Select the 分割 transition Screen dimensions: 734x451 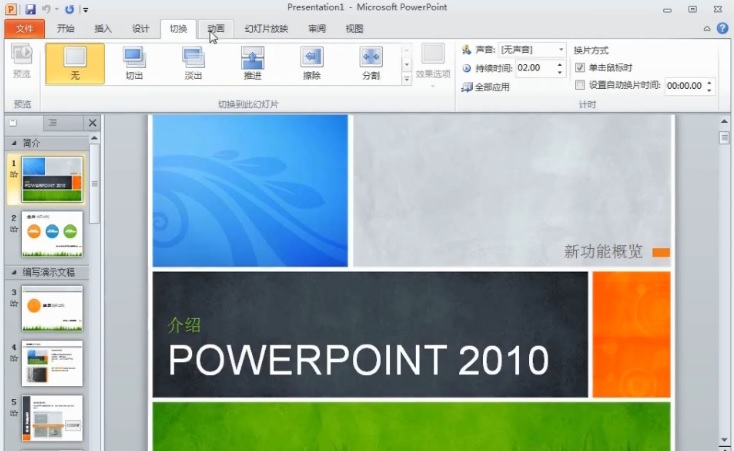click(x=371, y=64)
